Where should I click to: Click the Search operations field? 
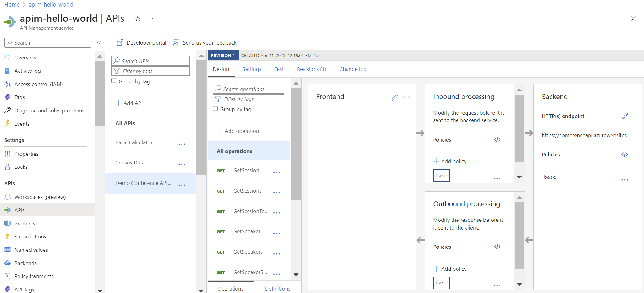[x=248, y=89]
